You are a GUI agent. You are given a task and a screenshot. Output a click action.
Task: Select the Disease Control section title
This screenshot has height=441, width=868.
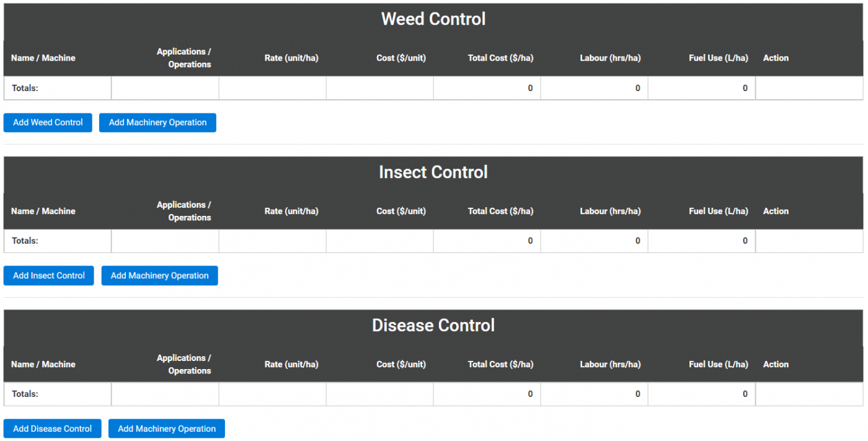click(x=433, y=325)
